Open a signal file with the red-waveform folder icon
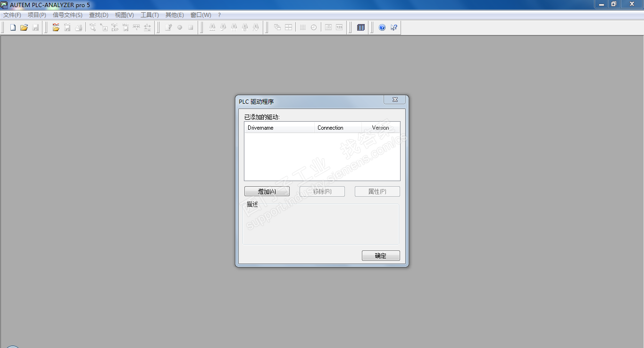Viewport: 644px width, 348px height. [56, 27]
